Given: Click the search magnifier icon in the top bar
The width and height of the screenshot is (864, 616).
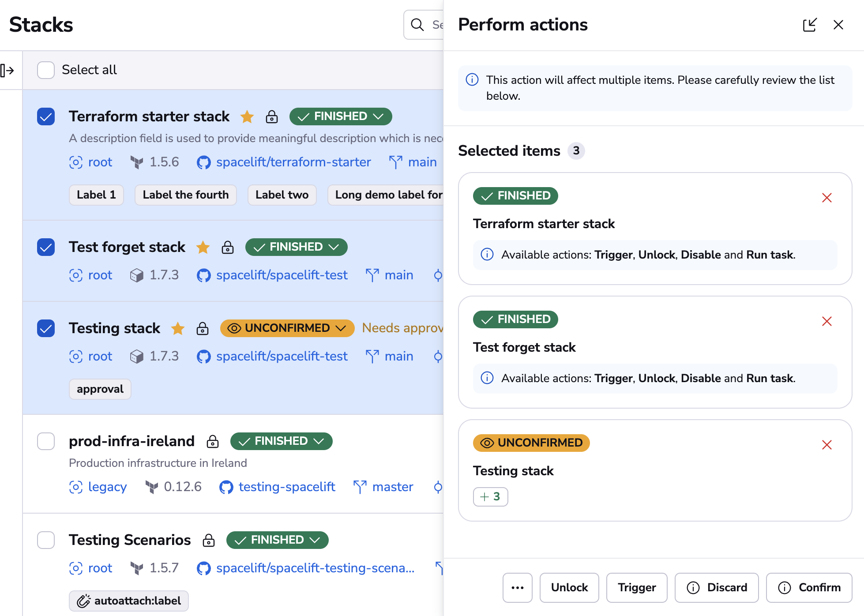Looking at the screenshot, I should tap(417, 25).
